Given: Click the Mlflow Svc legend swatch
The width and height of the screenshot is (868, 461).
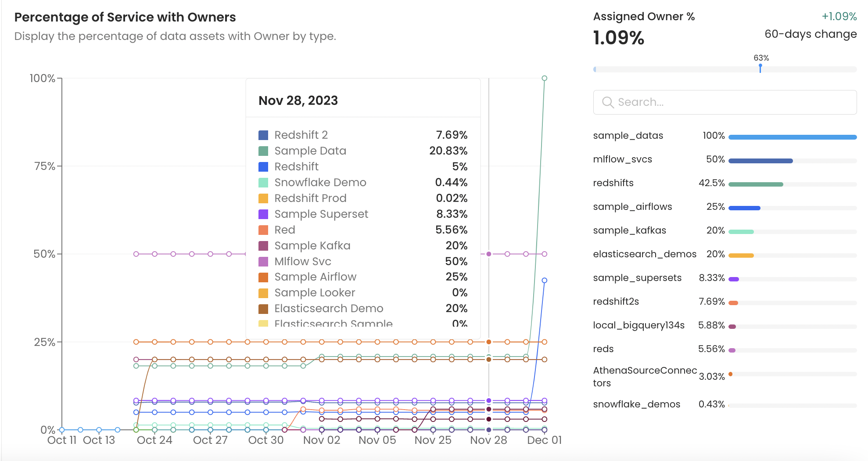Looking at the screenshot, I should click(263, 262).
